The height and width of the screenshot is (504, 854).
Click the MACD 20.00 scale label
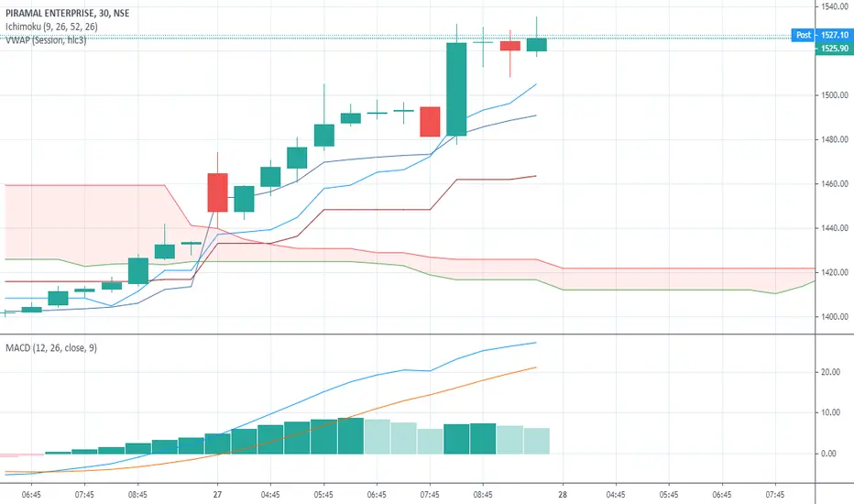tap(830, 372)
